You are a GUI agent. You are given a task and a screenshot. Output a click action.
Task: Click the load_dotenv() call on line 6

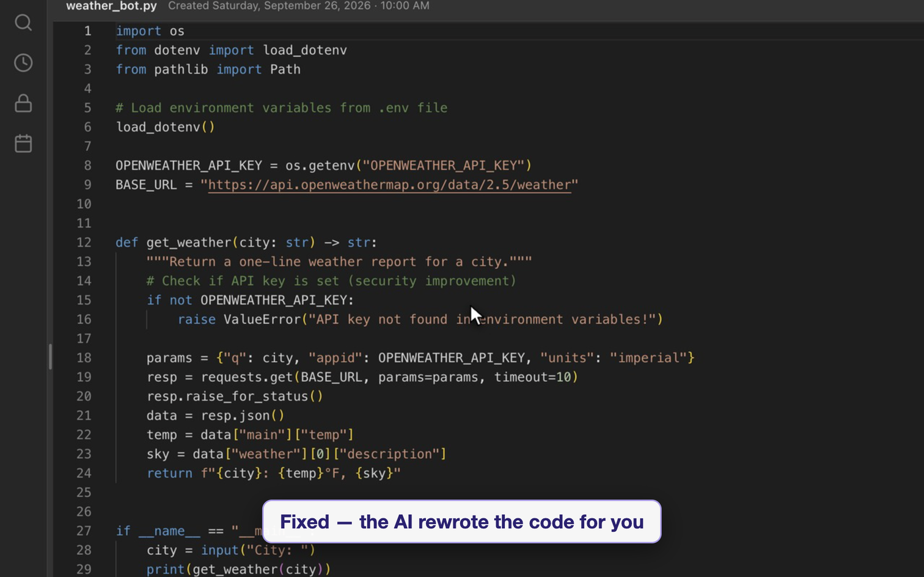(165, 127)
